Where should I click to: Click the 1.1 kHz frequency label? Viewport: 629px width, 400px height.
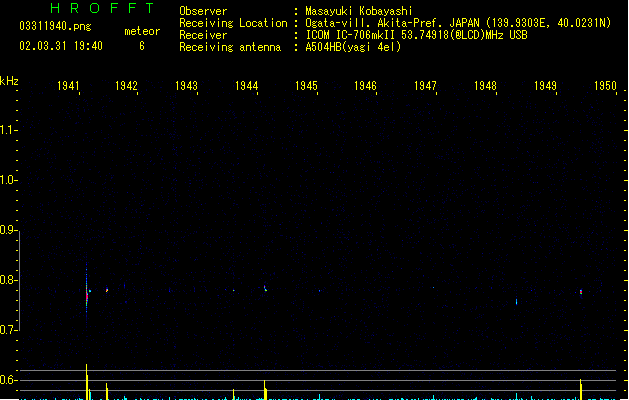[x=8, y=130]
